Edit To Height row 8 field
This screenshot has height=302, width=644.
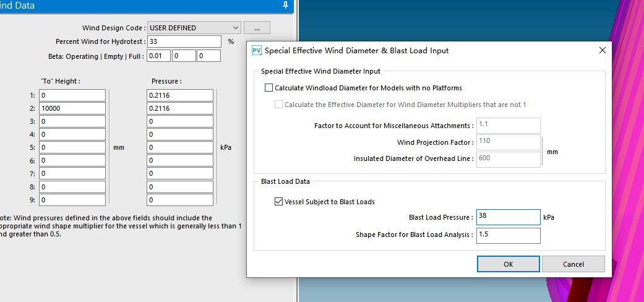point(72,187)
